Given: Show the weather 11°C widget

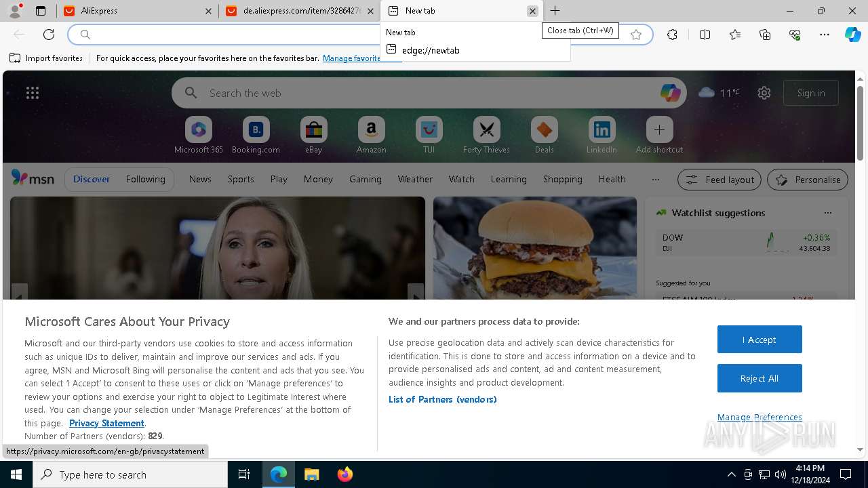Looking at the screenshot, I should point(719,93).
